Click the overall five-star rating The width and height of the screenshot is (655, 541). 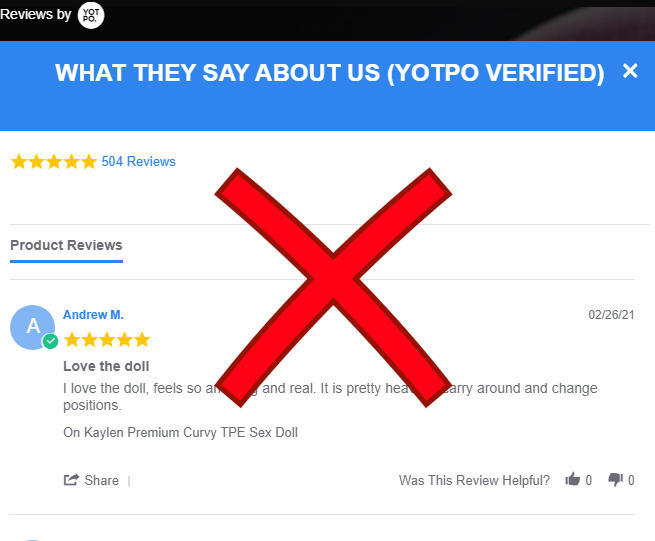point(54,161)
